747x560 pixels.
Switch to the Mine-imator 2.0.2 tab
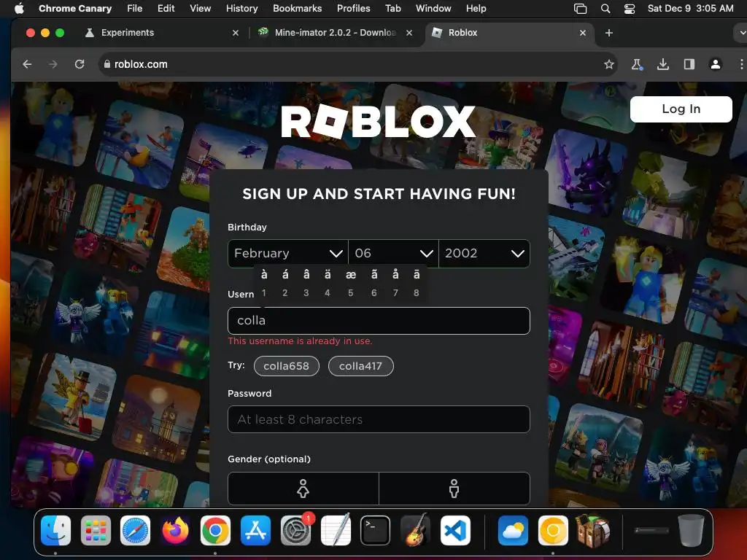coord(336,33)
